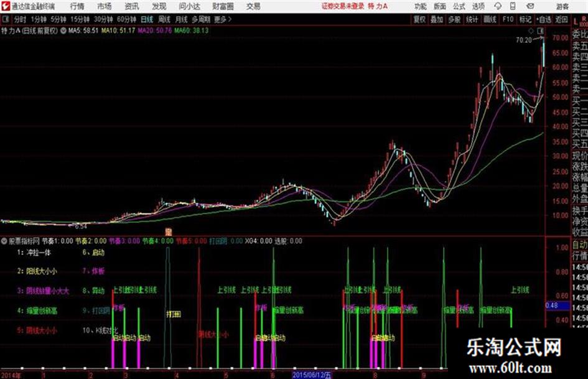Click the legend text 1: 冲拉一体
588x379 pixels.
(34, 253)
